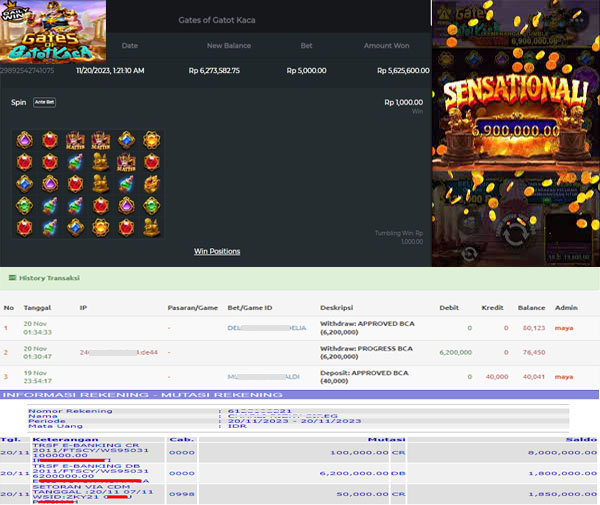Open the DEL…ELIA bet ID link in row 1
Image resolution: width=600 pixels, height=505 pixels.
pyautogui.click(x=267, y=328)
